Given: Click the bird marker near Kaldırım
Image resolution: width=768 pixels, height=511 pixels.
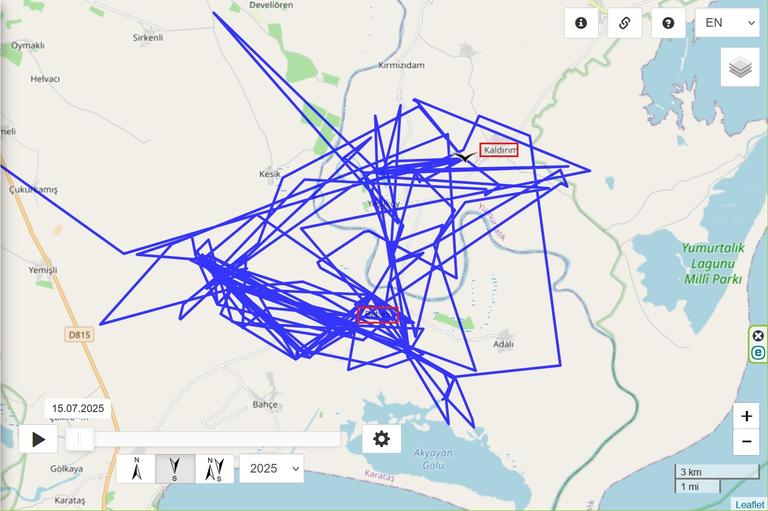Looking at the screenshot, I should coord(464,157).
